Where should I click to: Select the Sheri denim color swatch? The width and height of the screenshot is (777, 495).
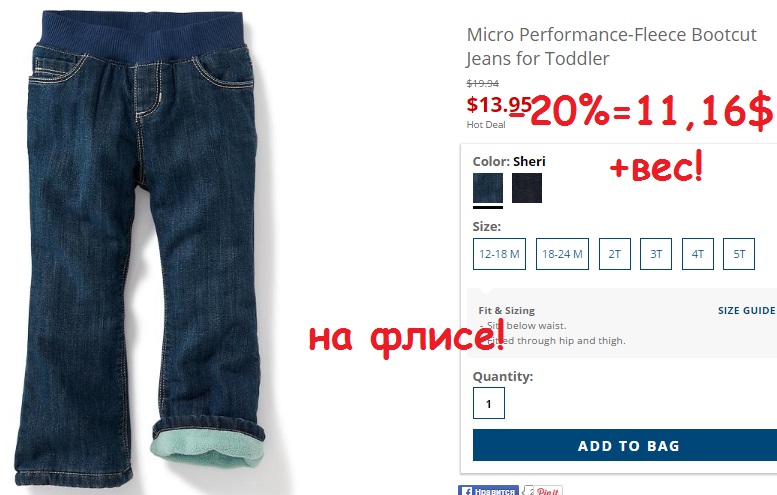tap(488, 188)
